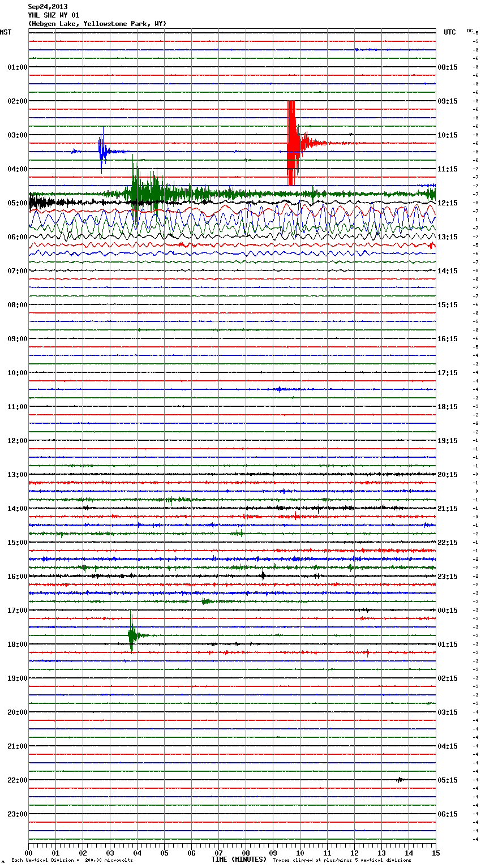
Task: Click the 13:15 UTC time label
Action: click(448, 237)
